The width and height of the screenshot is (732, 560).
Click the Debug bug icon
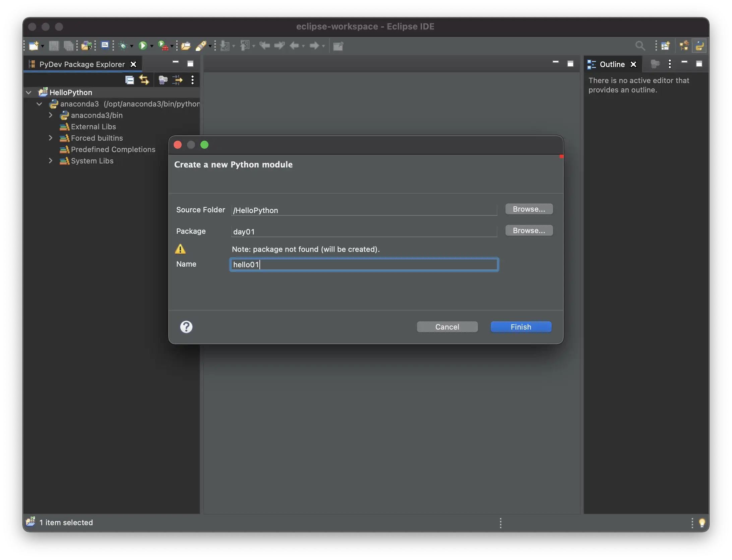coord(123,46)
